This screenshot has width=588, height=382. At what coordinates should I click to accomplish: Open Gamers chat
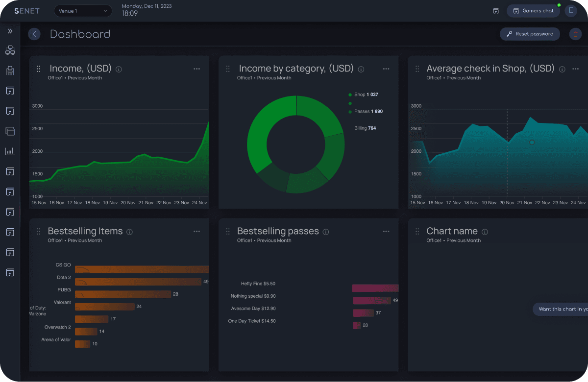coord(533,11)
